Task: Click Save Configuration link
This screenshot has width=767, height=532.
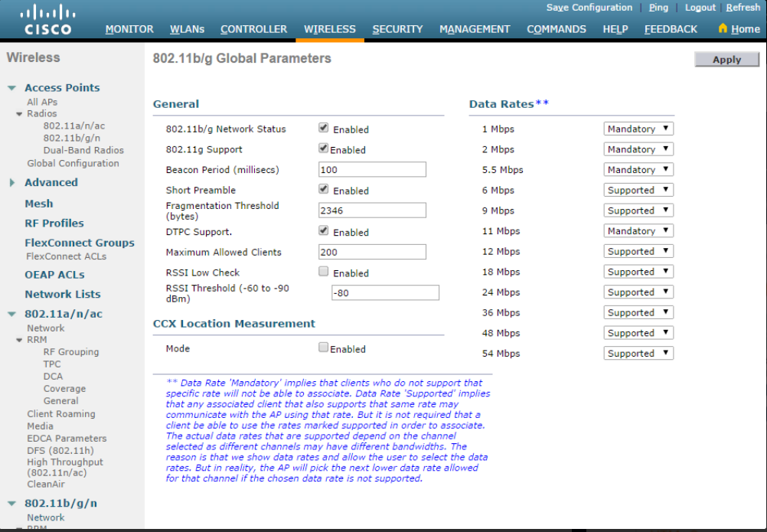Action: (589, 8)
